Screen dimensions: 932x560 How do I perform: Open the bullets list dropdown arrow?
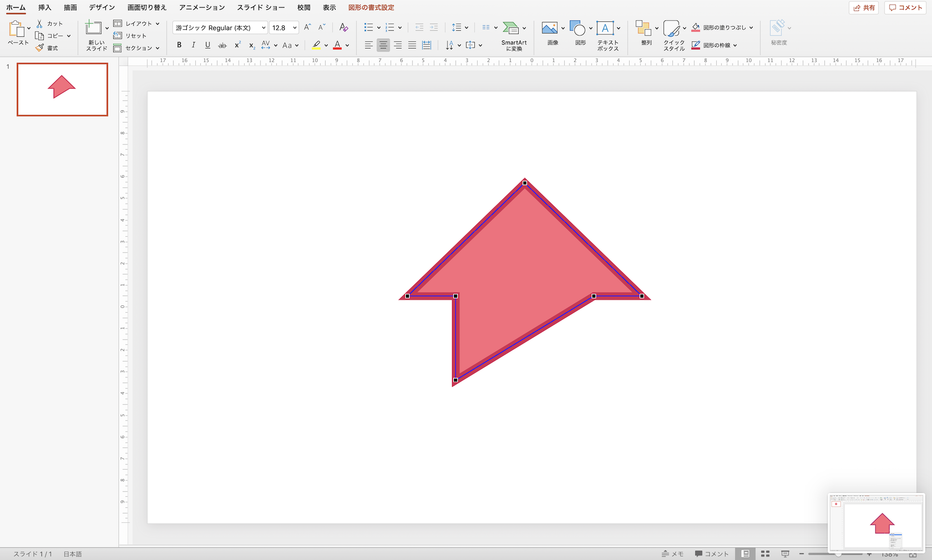point(379,28)
